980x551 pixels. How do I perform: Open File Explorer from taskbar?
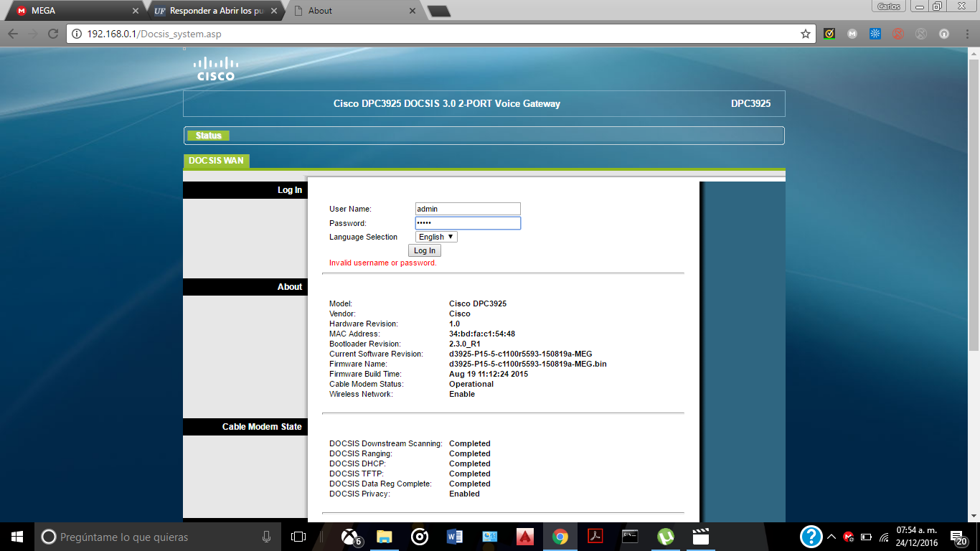pyautogui.click(x=385, y=537)
